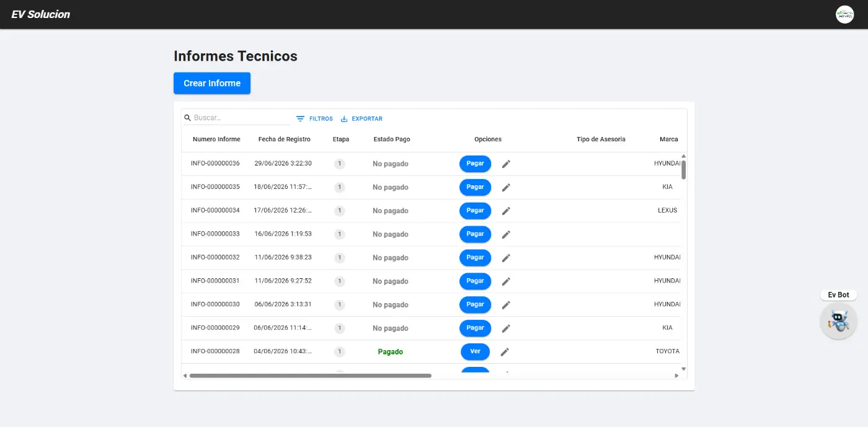Click the date 06/06/2026 3:13:31
Image resolution: width=868 pixels, height=427 pixels.
283,305
